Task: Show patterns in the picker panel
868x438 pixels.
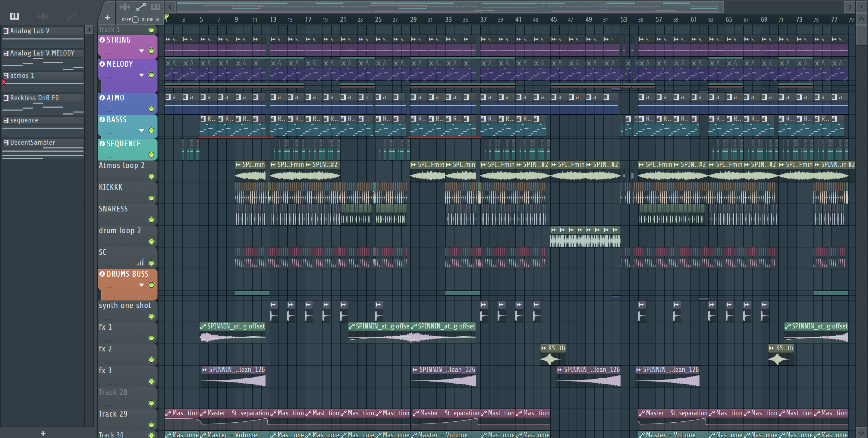Action: coord(14,16)
